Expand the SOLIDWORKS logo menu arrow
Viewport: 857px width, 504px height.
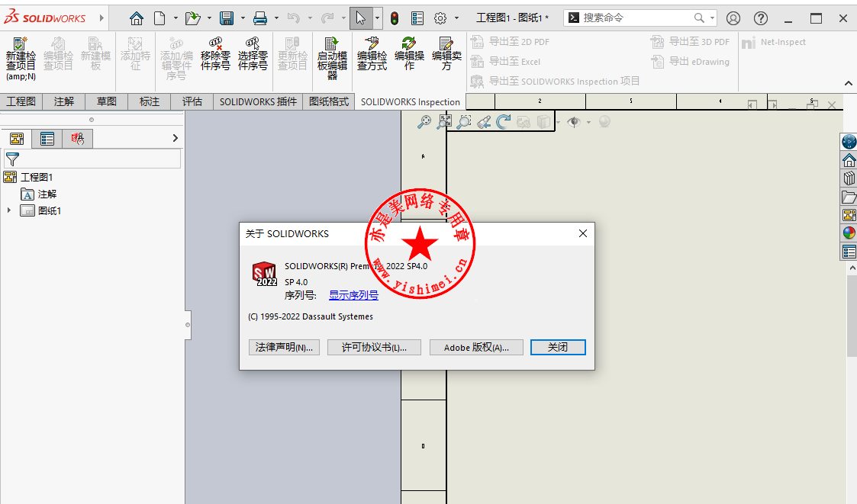click(x=101, y=18)
